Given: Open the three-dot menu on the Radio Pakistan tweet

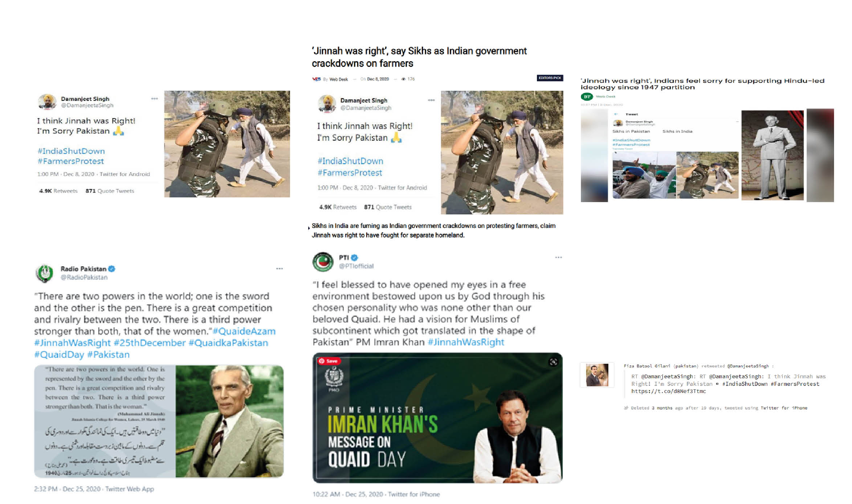Looking at the screenshot, I should 279,269.
